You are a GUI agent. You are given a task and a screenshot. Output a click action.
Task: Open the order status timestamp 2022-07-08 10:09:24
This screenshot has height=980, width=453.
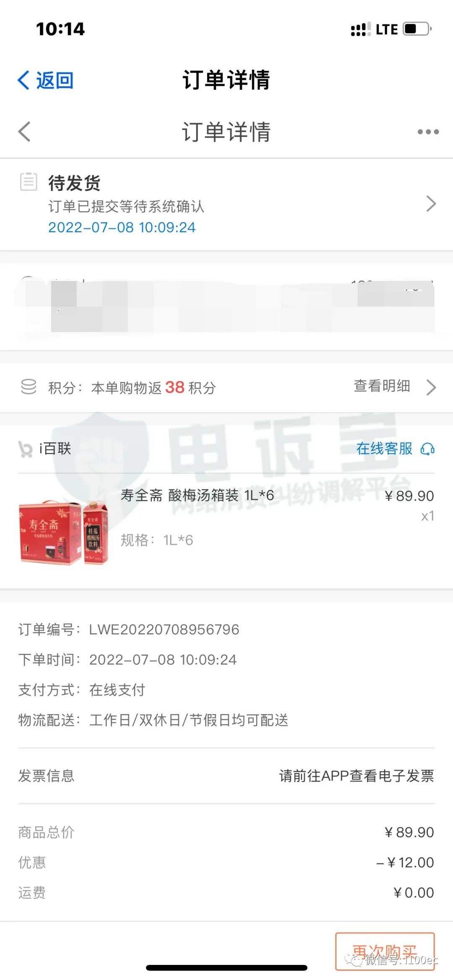122,228
